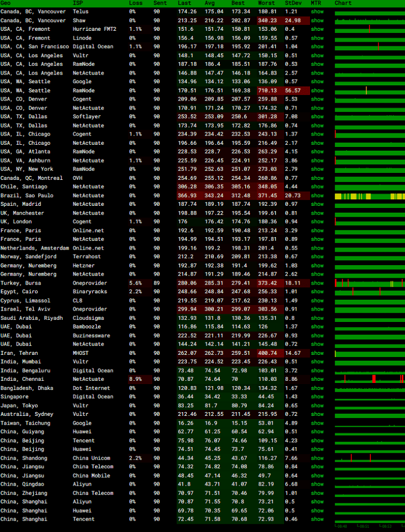Screen dimensions: 405x532
Task: Open MTR show link for Vancouver Telus
Action: (317, 11)
